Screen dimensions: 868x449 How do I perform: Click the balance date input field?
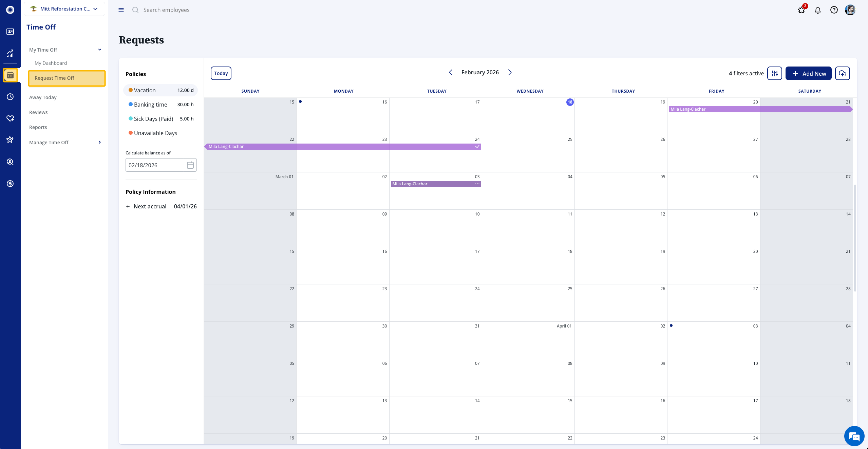(156, 165)
